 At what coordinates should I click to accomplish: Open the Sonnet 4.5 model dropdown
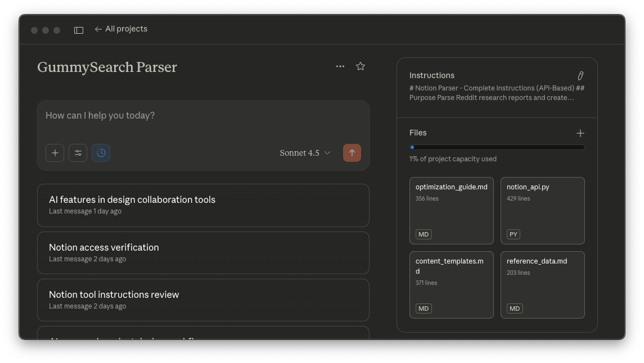(x=305, y=153)
